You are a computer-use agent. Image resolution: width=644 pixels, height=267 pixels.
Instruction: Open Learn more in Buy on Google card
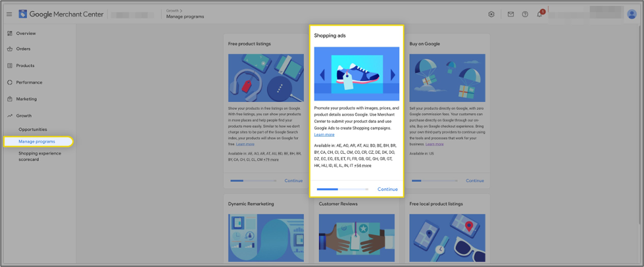tap(435, 144)
